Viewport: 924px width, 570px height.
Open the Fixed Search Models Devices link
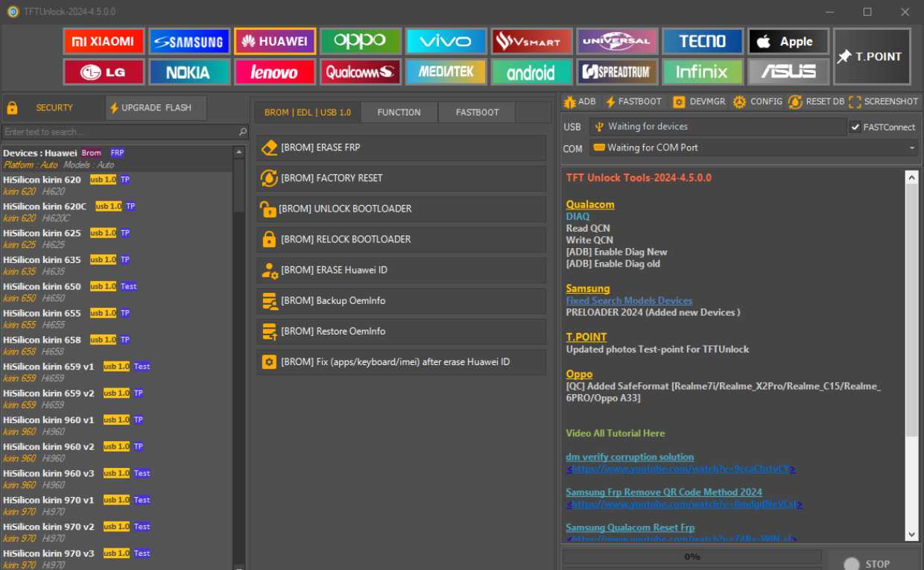629,300
